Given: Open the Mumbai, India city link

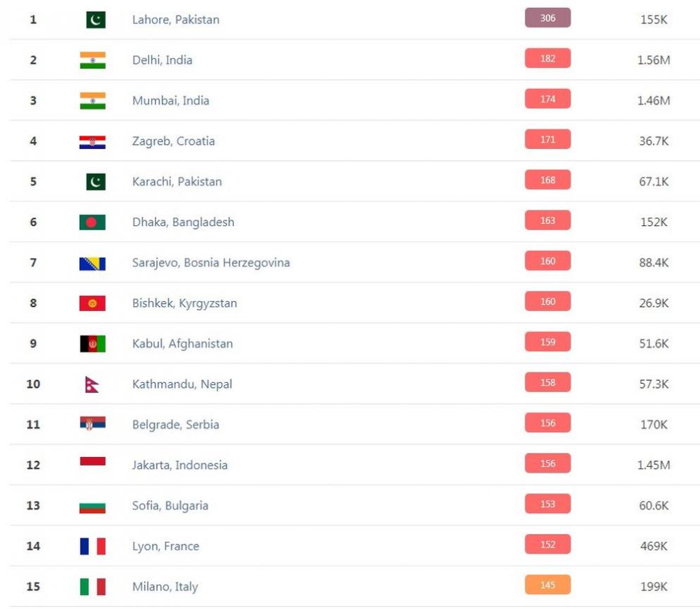Looking at the screenshot, I should coord(171,100).
